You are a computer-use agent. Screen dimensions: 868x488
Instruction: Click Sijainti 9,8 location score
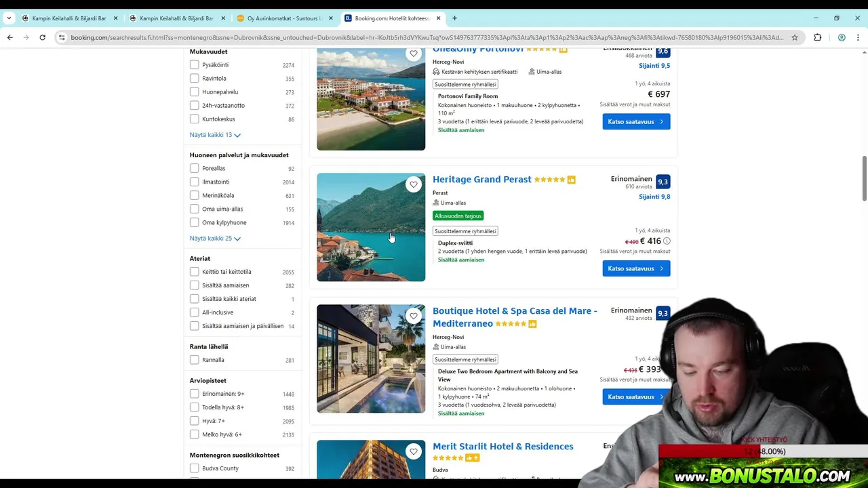click(x=654, y=197)
